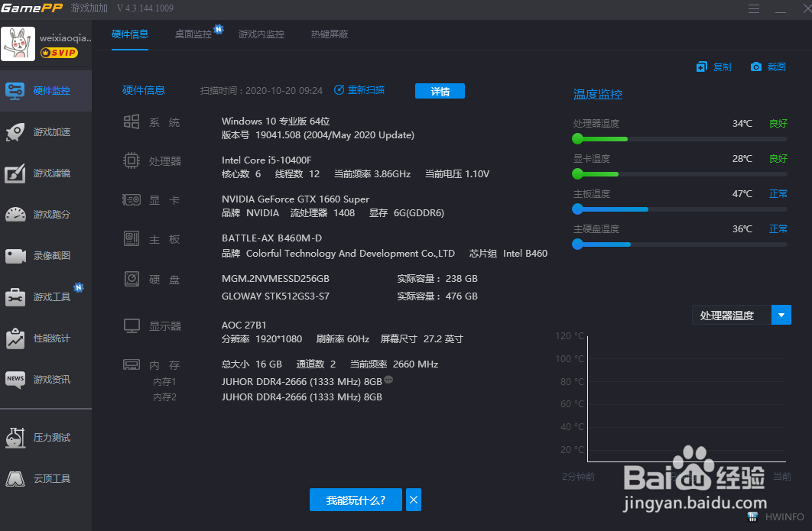Open the 游戏资讯 news icon

click(x=15, y=380)
